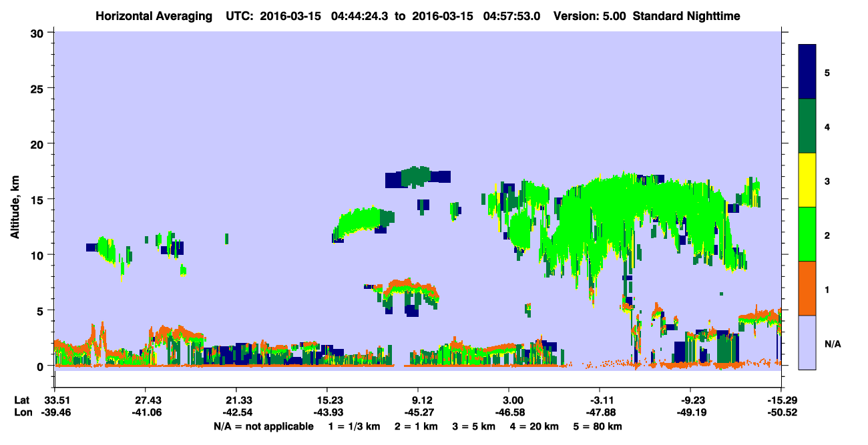
Task: Click the colorbar label '5'
Action: (x=827, y=72)
